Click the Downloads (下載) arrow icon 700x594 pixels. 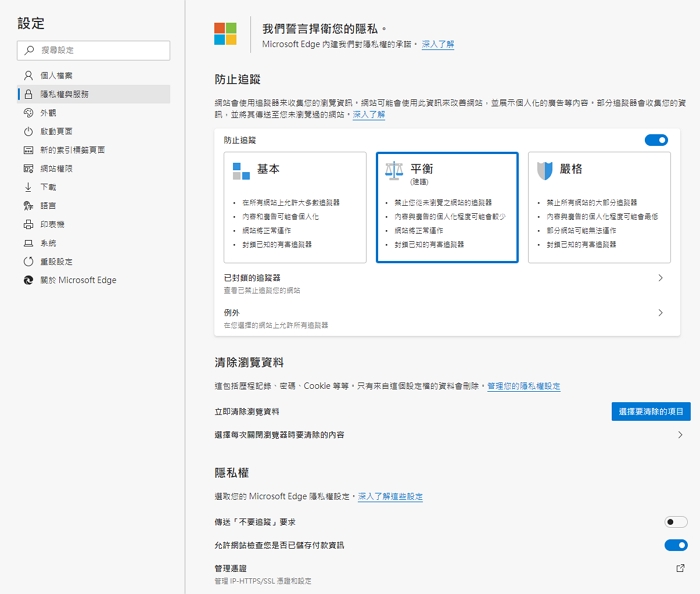point(28,187)
